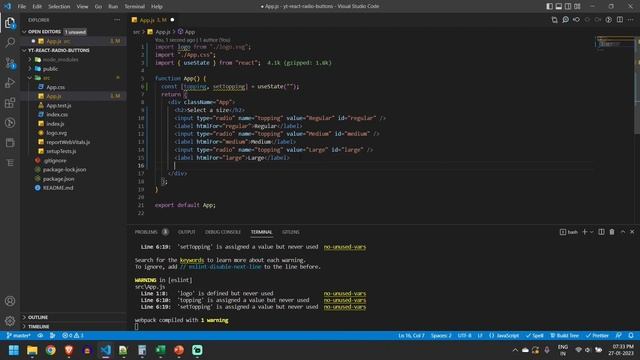Open index.js in the file tree
The image size is (640, 360).
point(55,124)
